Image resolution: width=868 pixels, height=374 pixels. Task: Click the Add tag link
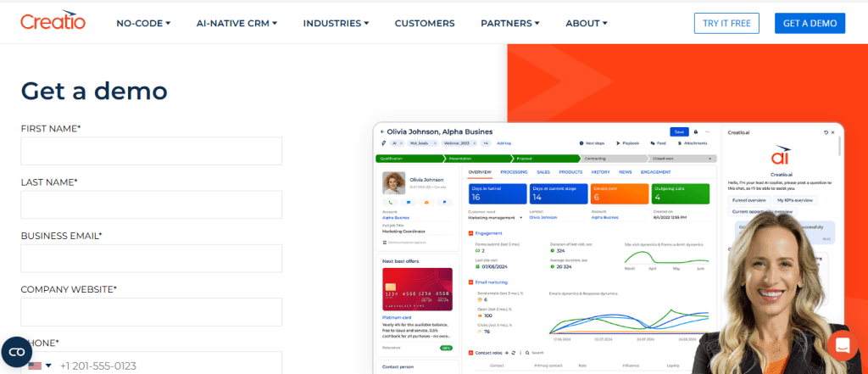tap(504, 143)
